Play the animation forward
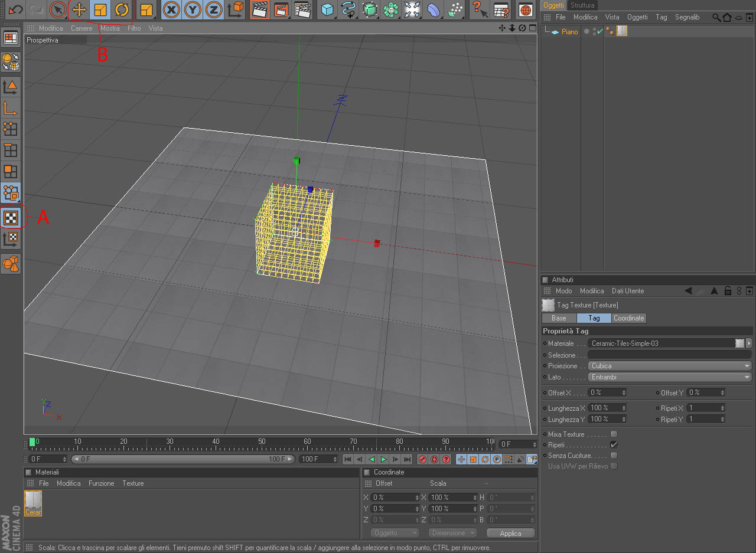The width and height of the screenshot is (756, 553). (383, 459)
